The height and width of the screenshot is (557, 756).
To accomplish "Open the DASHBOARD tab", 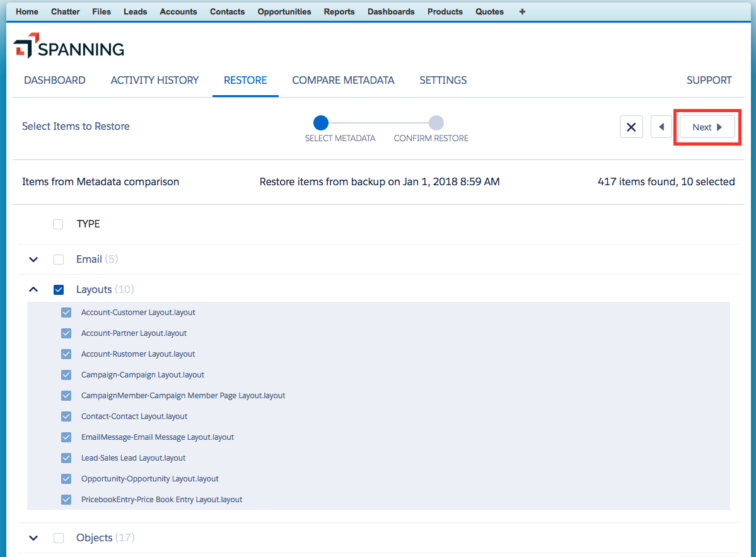I will (55, 80).
